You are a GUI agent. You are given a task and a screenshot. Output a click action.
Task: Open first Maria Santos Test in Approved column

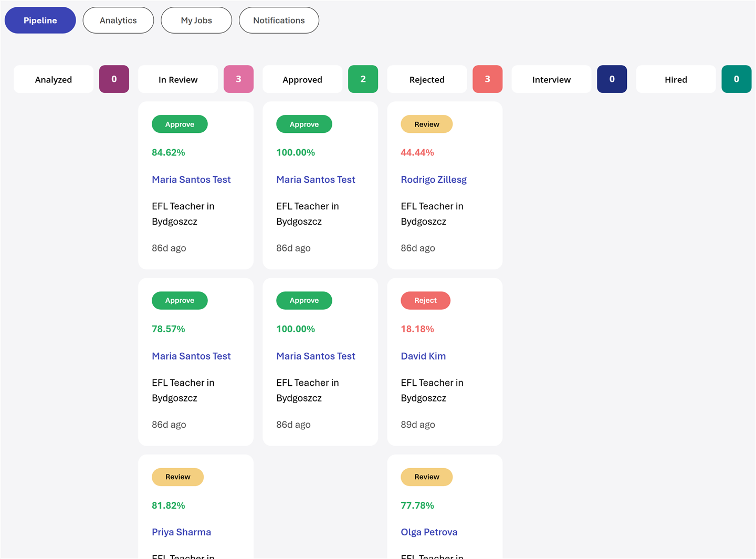[316, 180]
